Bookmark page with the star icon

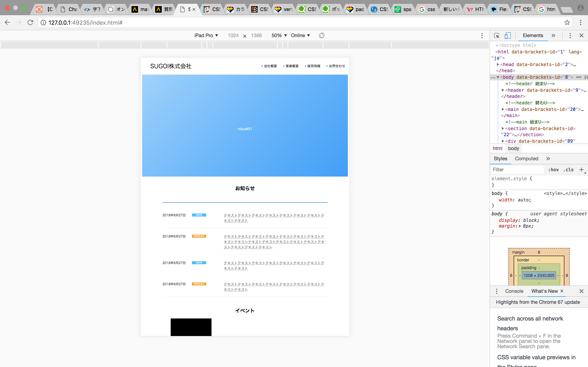pos(567,23)
